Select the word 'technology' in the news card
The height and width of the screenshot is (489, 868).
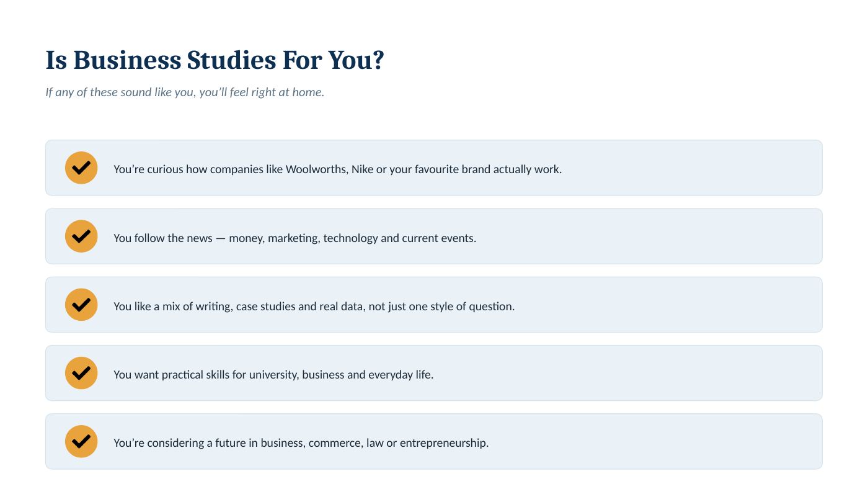[350, 238]
